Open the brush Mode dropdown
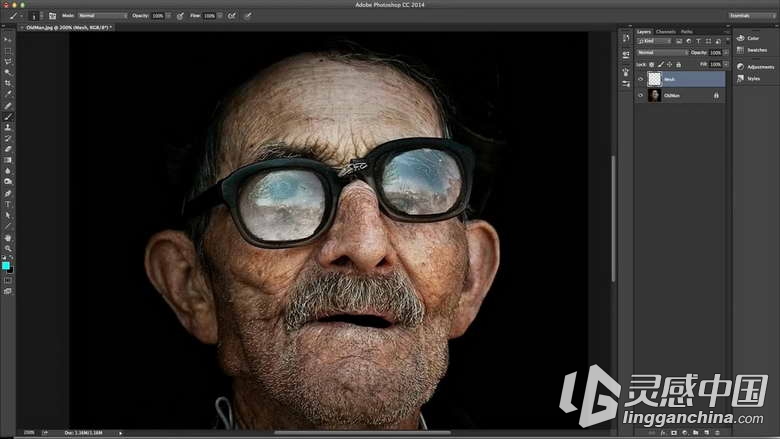This screenshot has height=439, width=780. click(x=102, y=16)
